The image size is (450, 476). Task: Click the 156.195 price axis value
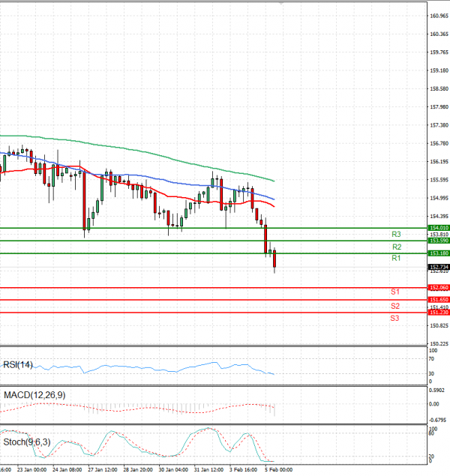[439, 161]
